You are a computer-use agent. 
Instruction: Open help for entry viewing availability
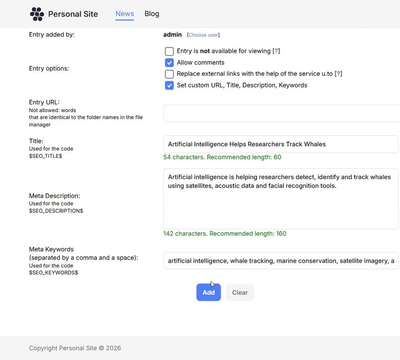click(x=276, y=51)
